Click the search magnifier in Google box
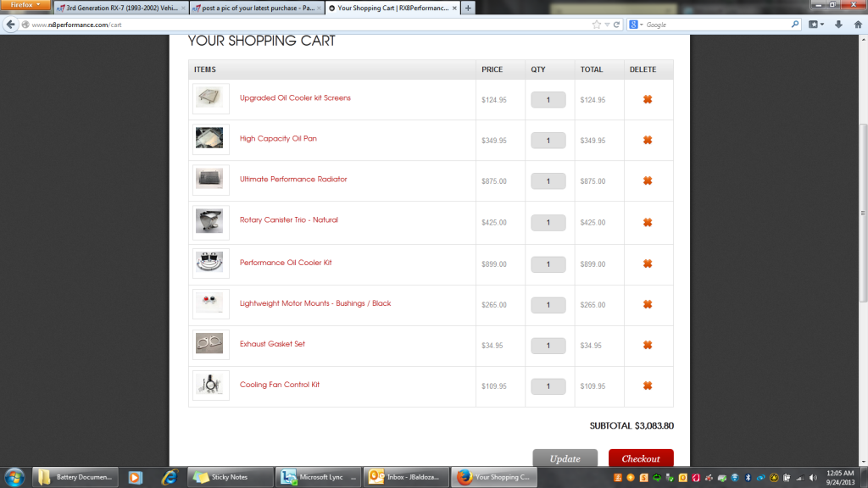This screenshot has width=868, height=488. [795, 25]
